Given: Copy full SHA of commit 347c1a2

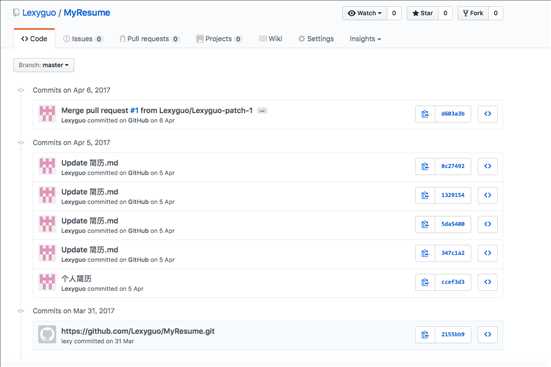Looking at the screenshot, I should [x=425, y=253].
